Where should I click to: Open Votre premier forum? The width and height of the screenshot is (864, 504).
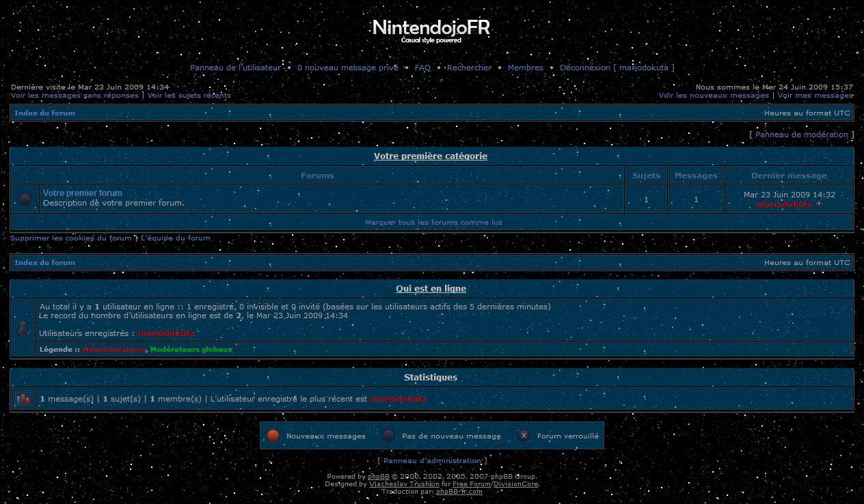(x=83, y=193)
